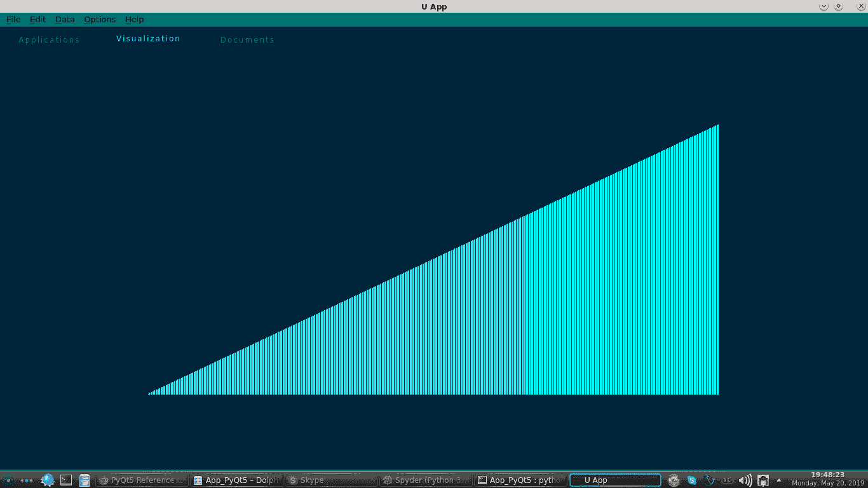Launch the blue gear app icon in taskbar
This screenshot has width=868, height=488.
[x=48, y=480]
